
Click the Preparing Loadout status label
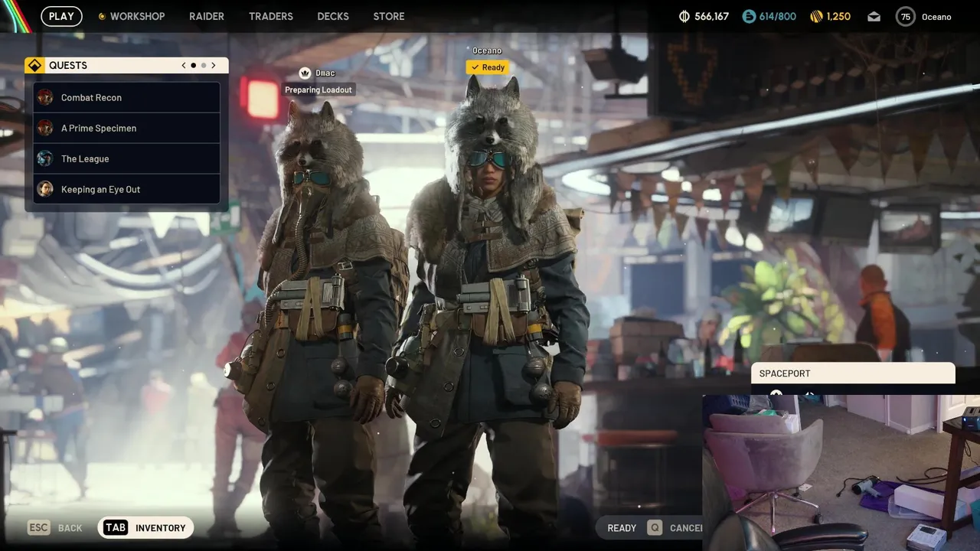(x=318, y=90)
